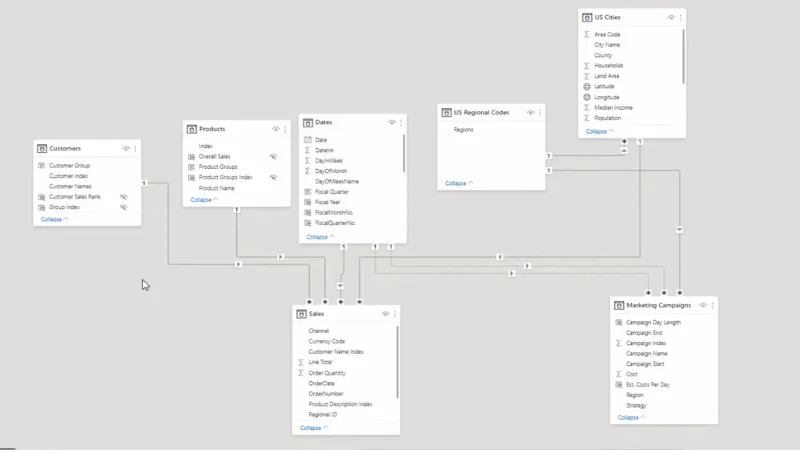Open more options for Sales table
Image resolution: width=800 pixels, height=450 pixels.
pyautogui.click(x=395, y=314)
